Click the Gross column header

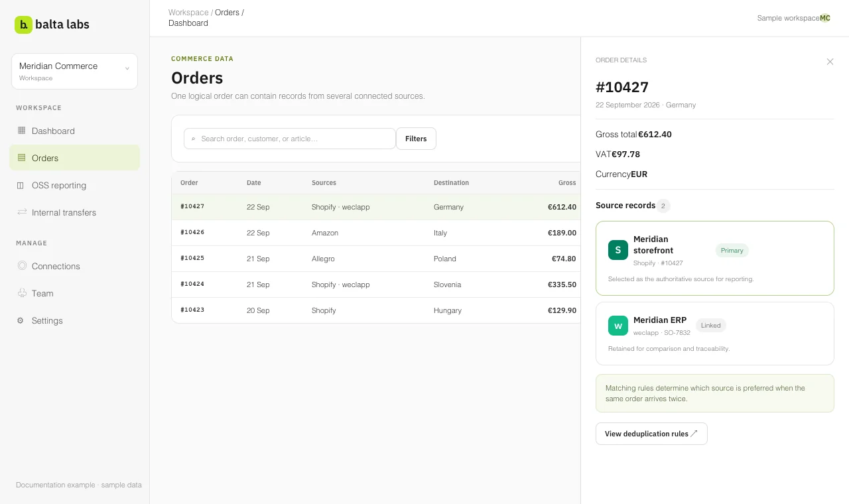pyautogui.click(x=567, y=182)
